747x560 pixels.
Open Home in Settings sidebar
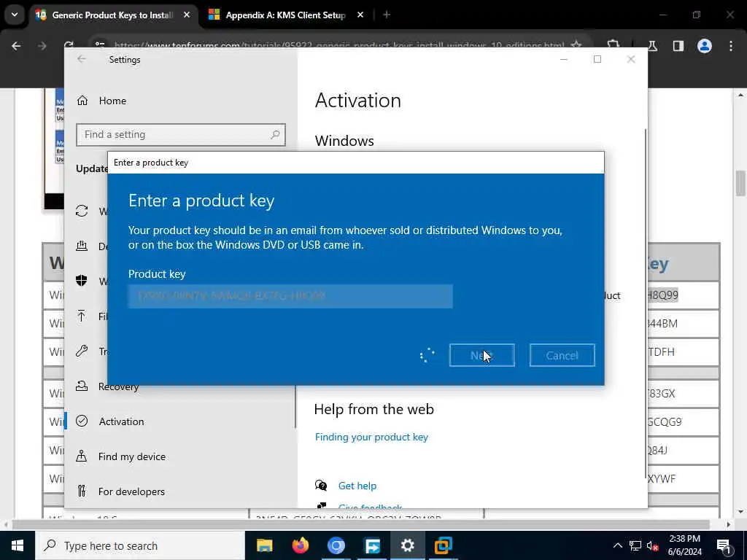tap(112, 101)
